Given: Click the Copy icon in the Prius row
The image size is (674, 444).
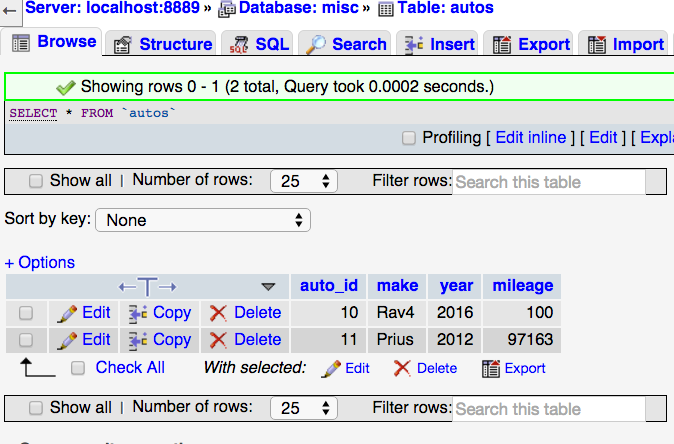Looking at the screenshot, I should point(138,340).
